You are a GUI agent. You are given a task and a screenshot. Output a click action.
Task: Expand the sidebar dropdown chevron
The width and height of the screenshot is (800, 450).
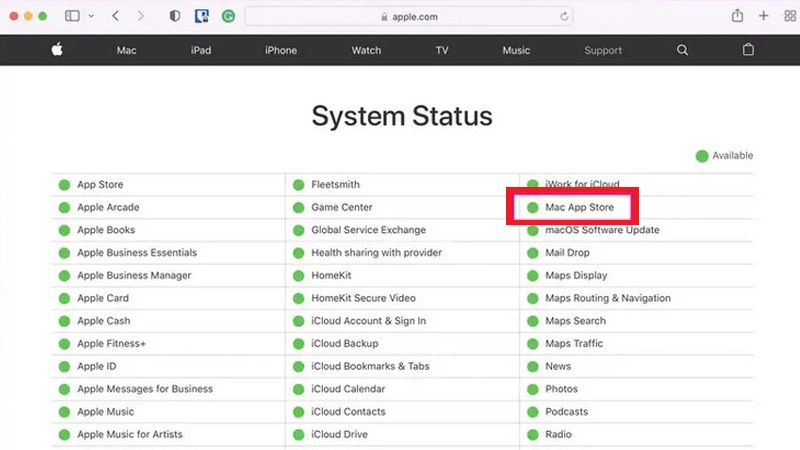(91, 16)
